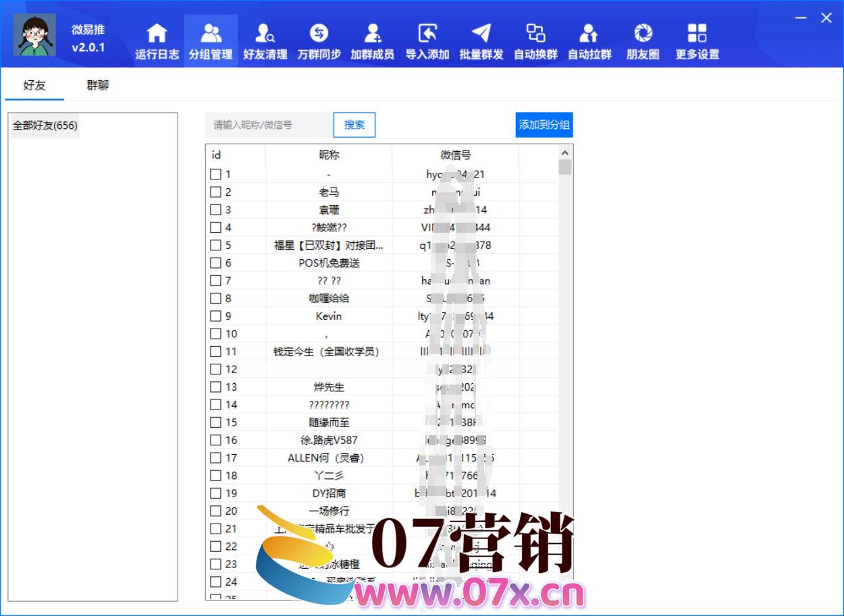The height and width of the screenshot is (616, 844).
Task: Check the box for row 1
Action: [x=215, y=174]
